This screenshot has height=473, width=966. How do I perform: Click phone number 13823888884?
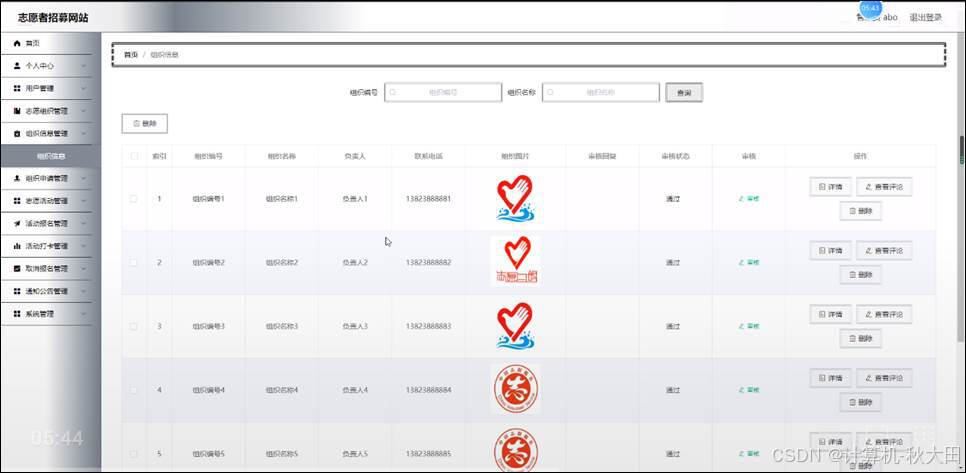(x=428, y=390)
